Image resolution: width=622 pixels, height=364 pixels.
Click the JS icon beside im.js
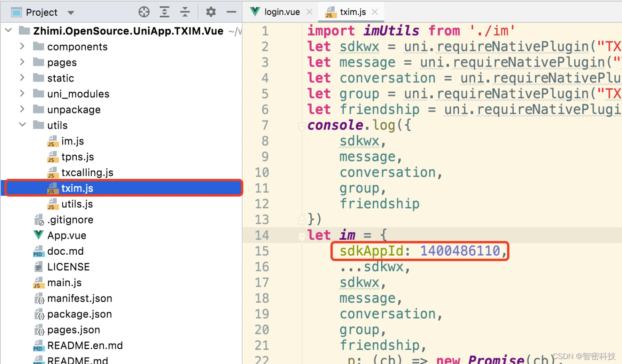pos(53,141)
